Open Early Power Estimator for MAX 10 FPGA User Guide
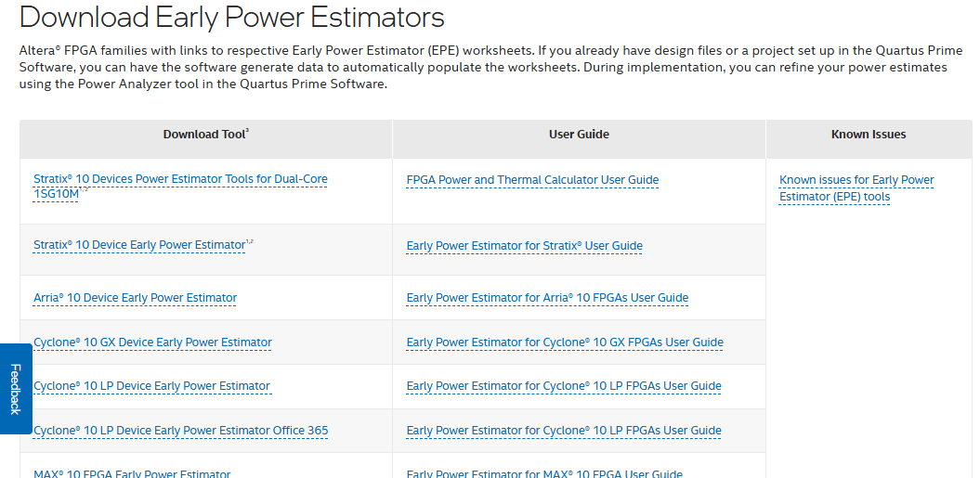 tap(544, 473)
